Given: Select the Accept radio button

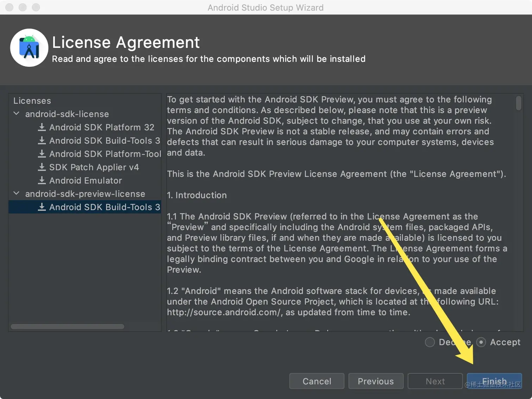Looking at the screenshot, I should coord(481,342).
